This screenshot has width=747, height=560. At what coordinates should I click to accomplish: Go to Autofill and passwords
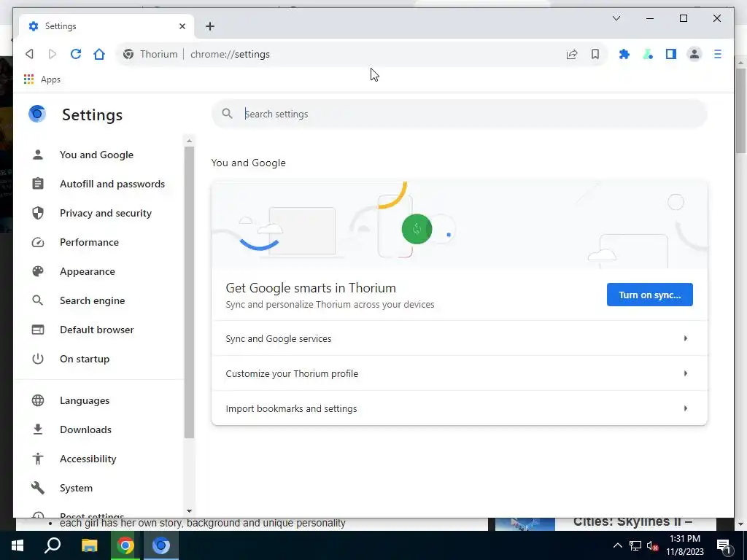pos(100,184)
